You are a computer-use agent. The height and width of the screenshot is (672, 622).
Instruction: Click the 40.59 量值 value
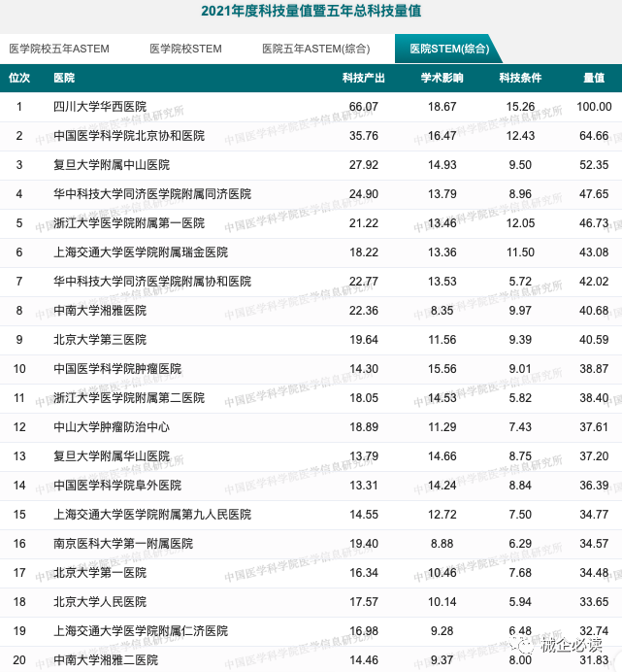click(x=594, y=340)
